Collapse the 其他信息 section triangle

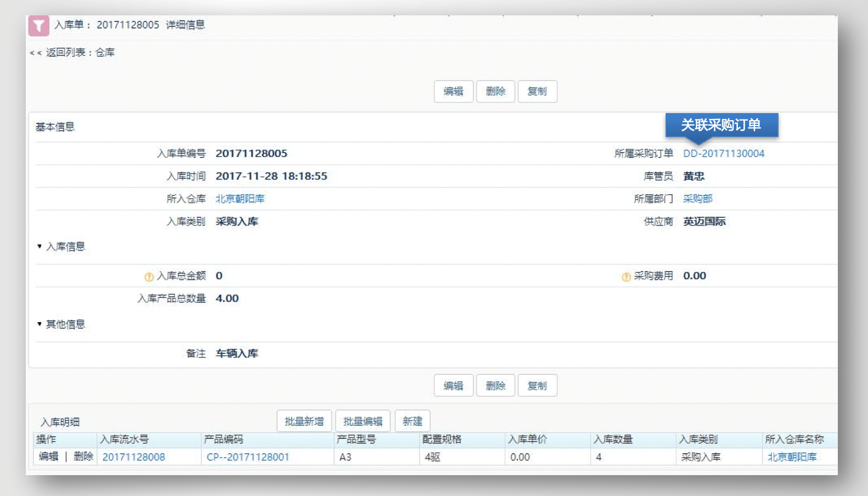(40, 324)
